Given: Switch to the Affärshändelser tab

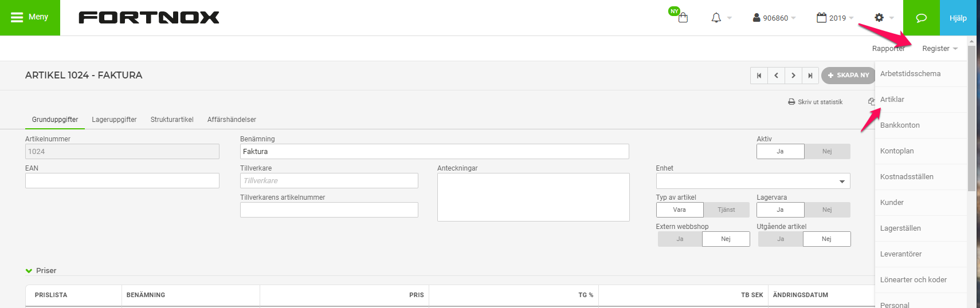Looking at the screenshot, I should point(232,120).
